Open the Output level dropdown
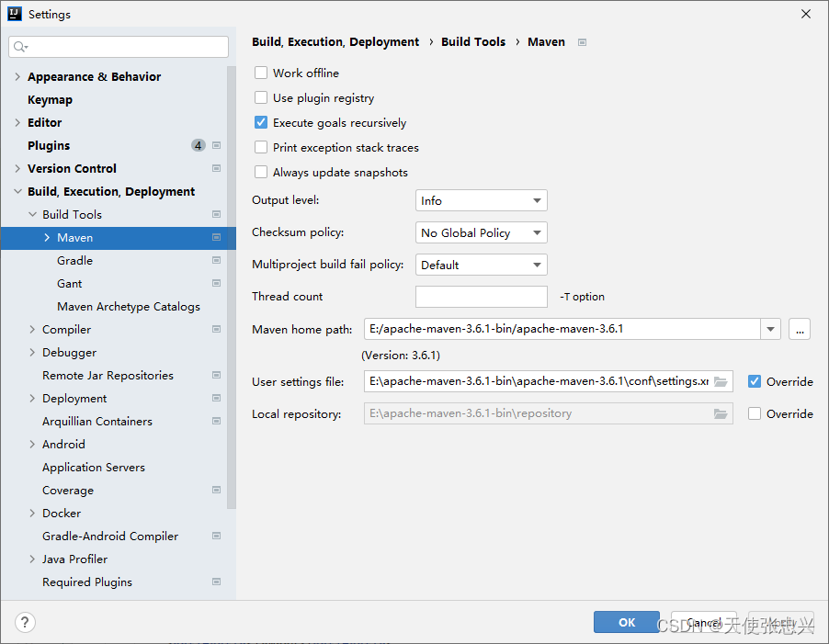This screenshot has width=829, height=644. [x=481, y=200]
